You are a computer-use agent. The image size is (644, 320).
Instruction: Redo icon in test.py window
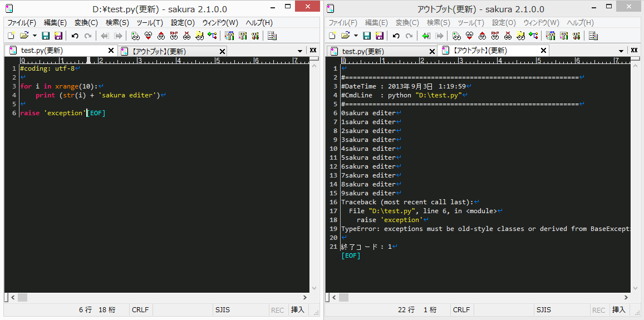tap(88, 36)
